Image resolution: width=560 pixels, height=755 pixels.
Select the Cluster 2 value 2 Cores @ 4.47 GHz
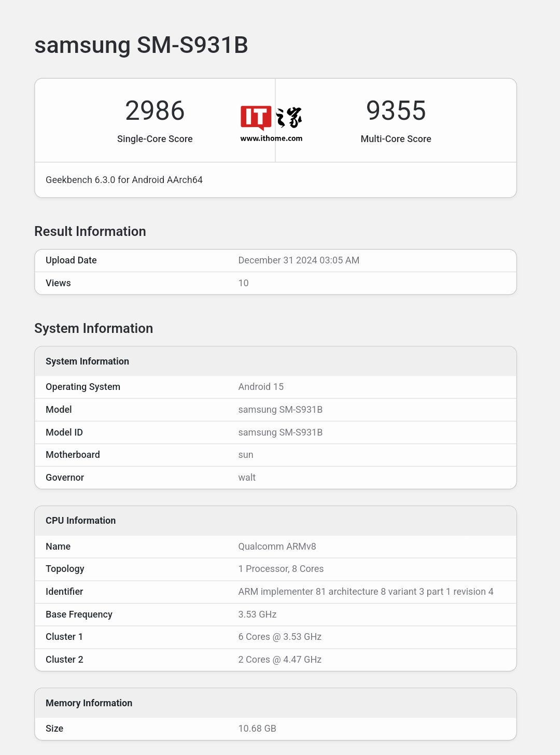point(279,660)
